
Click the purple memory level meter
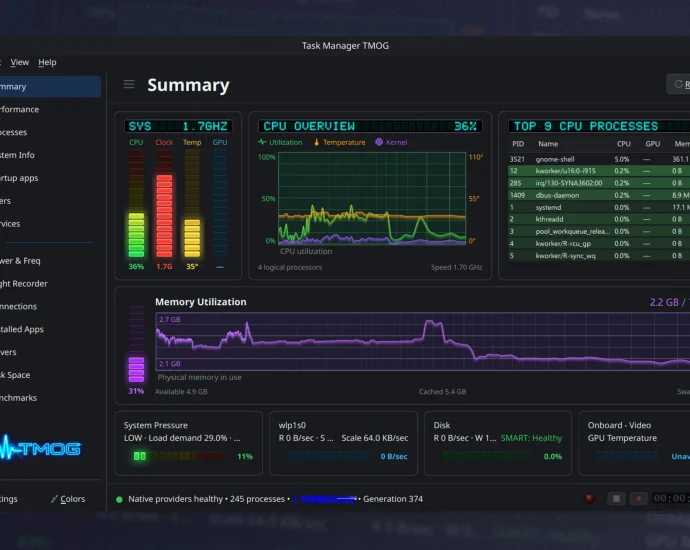pyautogui.click(x=136, y=344)
